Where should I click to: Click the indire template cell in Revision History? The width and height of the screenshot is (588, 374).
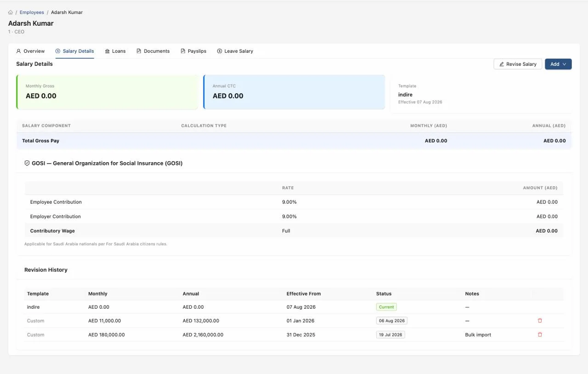34,307
